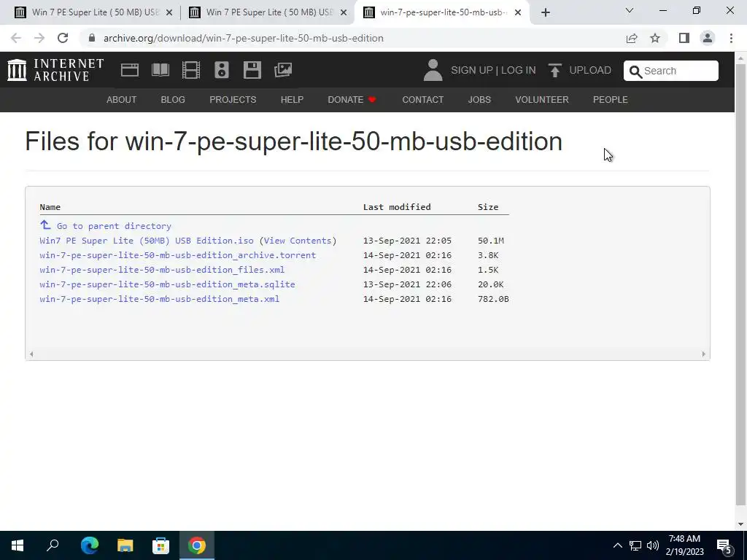
Task: Click View Contents of the iso
Action: tap(298, 241)
